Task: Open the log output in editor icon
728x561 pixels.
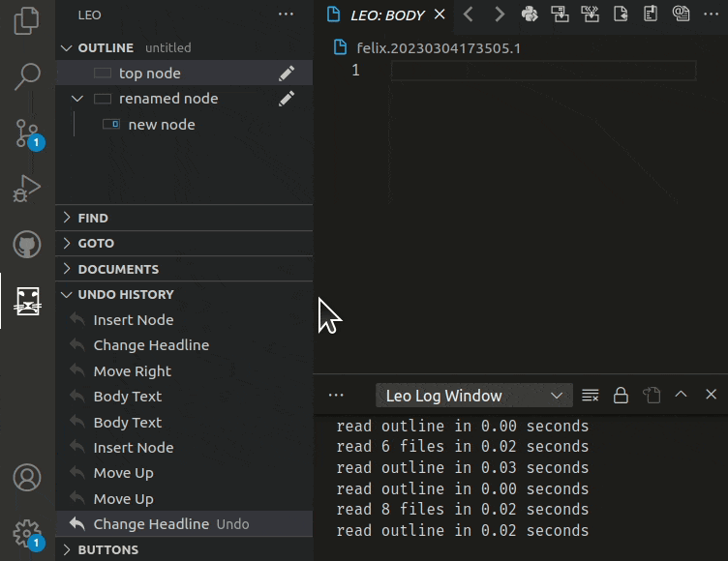Action: (x=652, y=396)
